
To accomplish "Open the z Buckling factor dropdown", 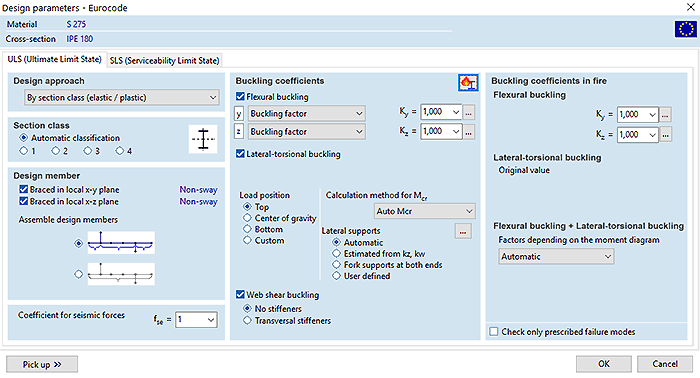I will (307, 132).
